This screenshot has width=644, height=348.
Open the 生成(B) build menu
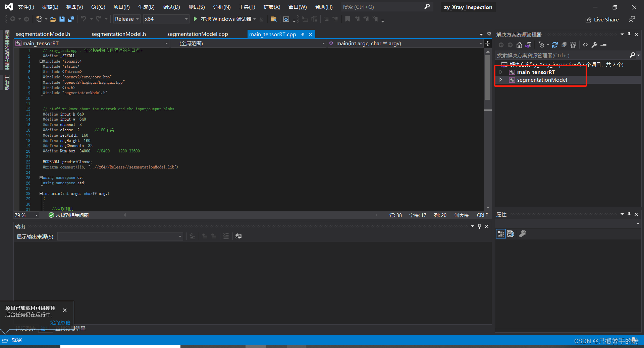tap(146, 7)
